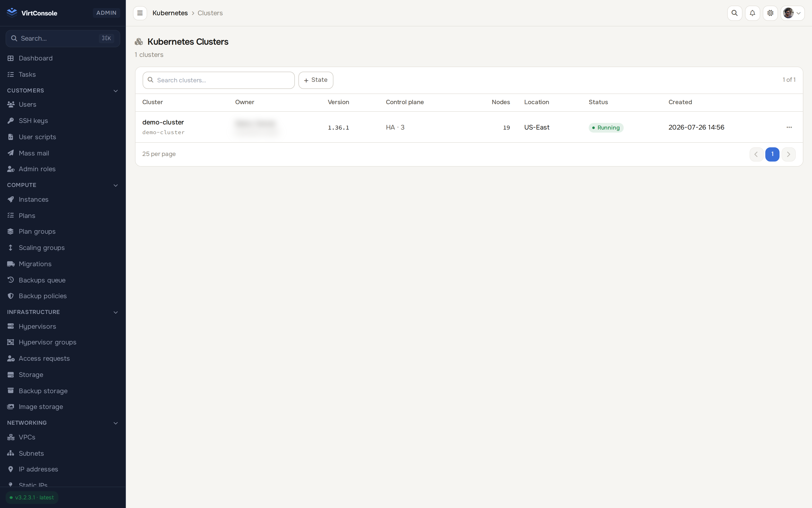Image resolution: width=812 pixels, height=508 pixels.
Task: Click the HA · 3 control plane cell
Action: click(395, 127)
